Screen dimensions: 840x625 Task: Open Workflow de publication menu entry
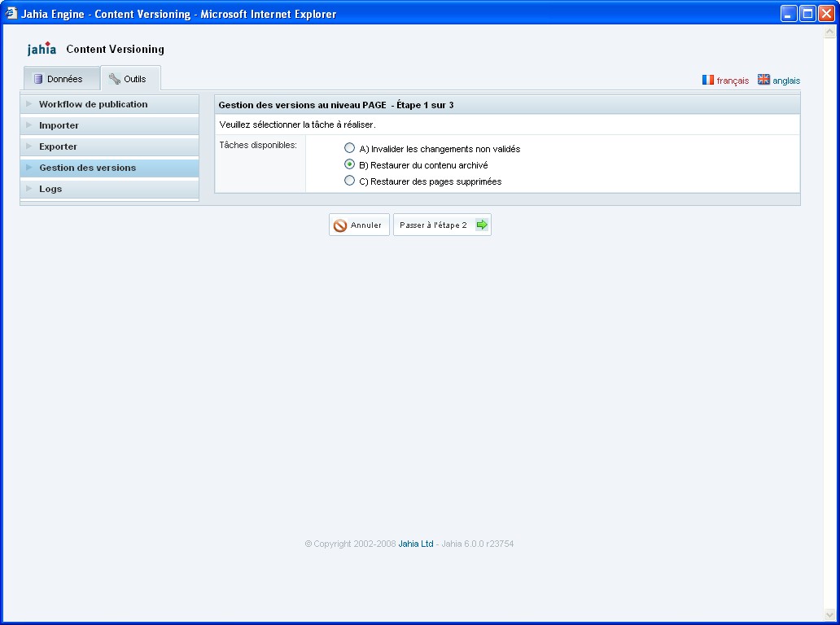point(109,104)
